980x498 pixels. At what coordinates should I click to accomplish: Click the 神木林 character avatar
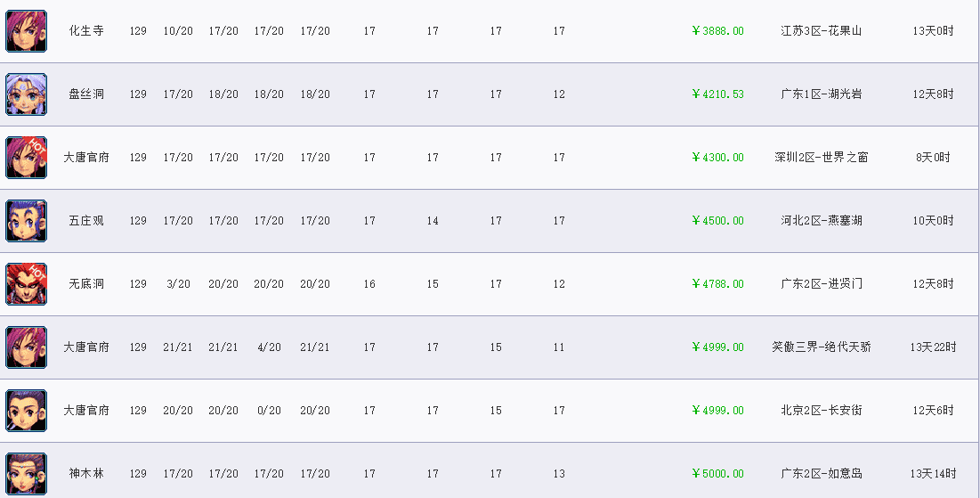tap(26, 473)
